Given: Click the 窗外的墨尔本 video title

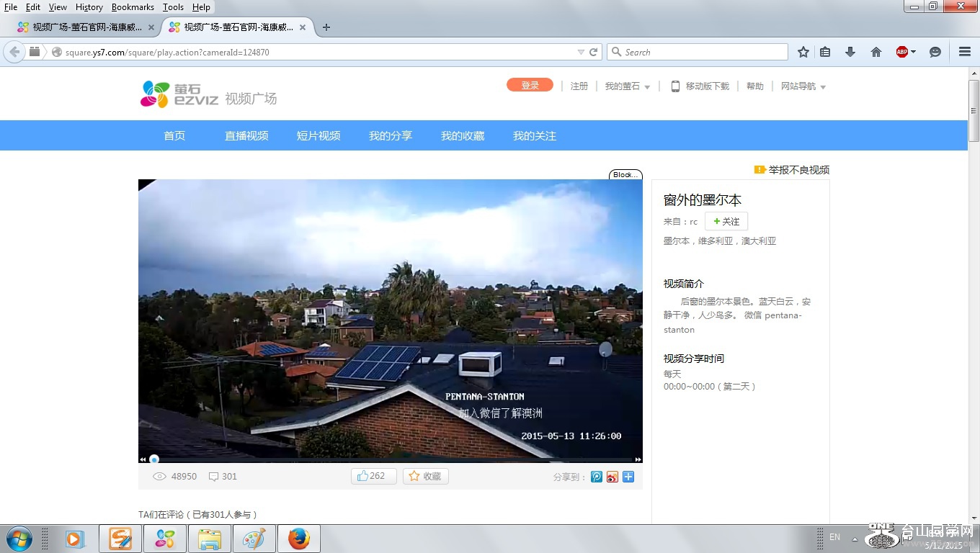Looking at the screenshot, I should [702, 199].
